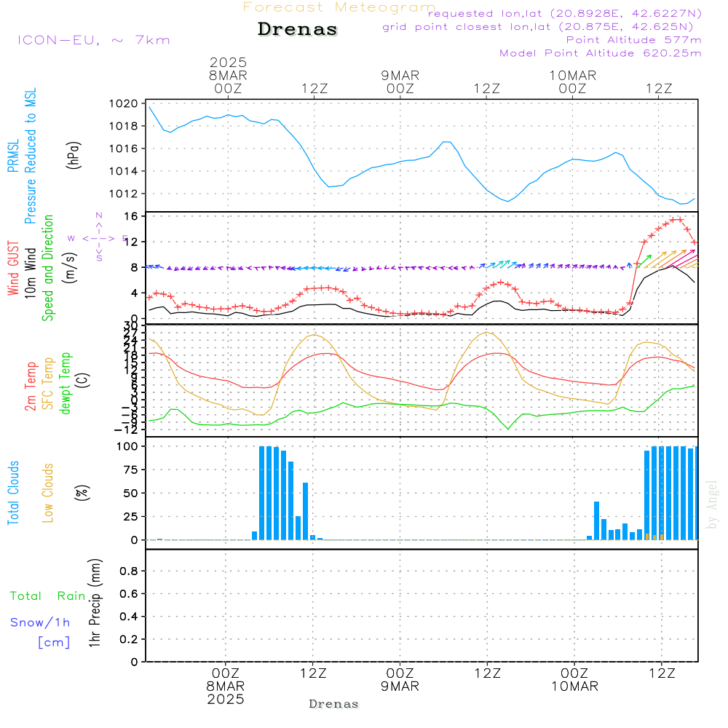
Task: Click the 50 value on cloud axis
Action: [x=131, y=493]
